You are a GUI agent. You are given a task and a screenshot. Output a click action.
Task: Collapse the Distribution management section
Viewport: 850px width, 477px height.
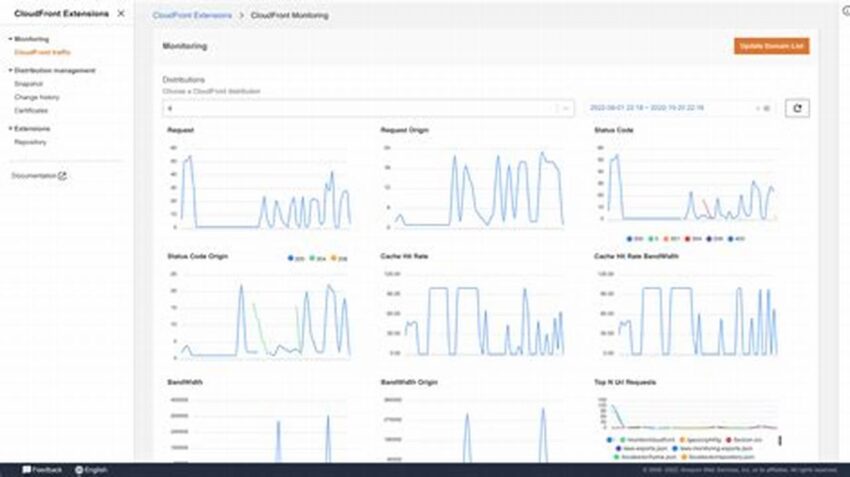click(x=10, y=70)
